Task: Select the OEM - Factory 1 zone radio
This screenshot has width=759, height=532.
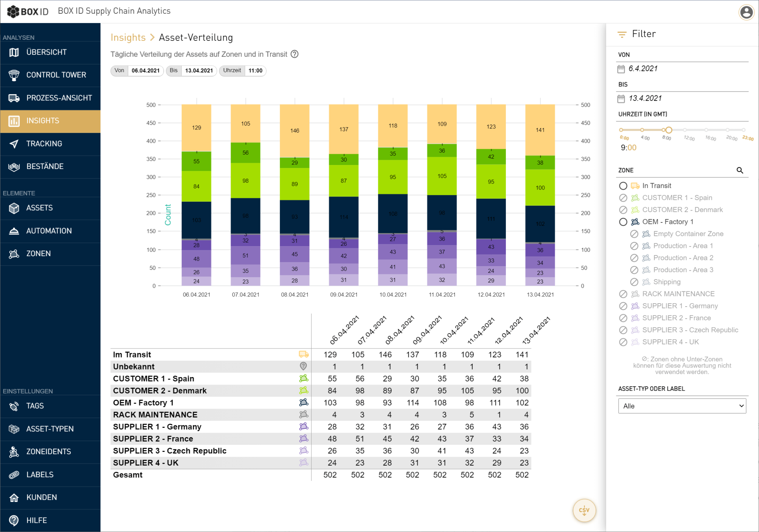Action: pos(623,222)
